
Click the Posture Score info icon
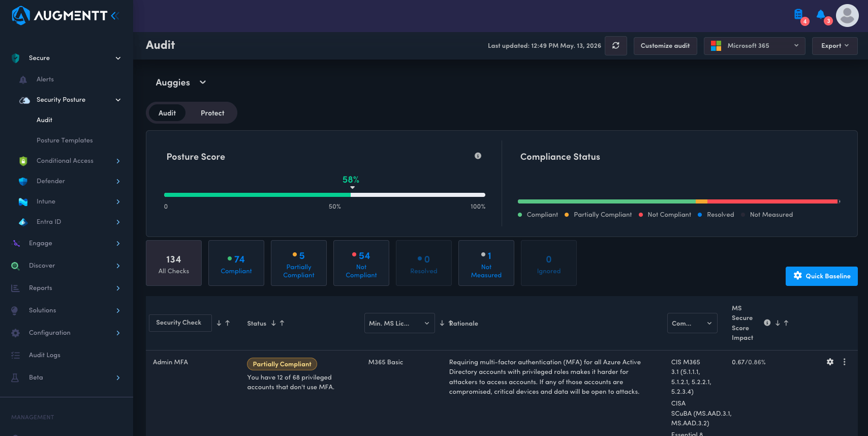click(478, 156)
